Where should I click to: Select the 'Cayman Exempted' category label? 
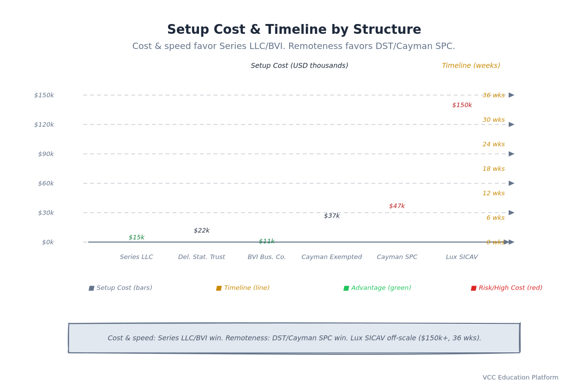click(332, 257)
